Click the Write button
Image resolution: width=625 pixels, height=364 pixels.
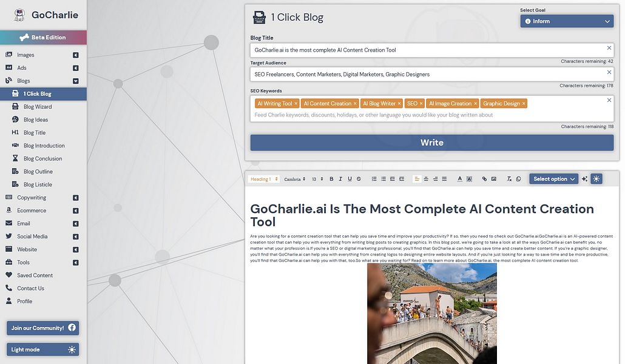(x=431, y=143)
